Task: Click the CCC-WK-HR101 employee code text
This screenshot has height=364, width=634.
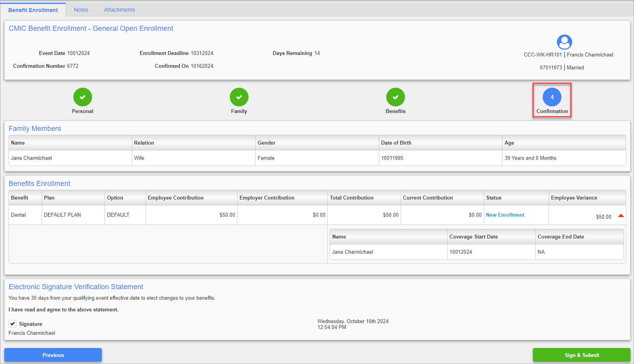Action: (x=543, y=55)
